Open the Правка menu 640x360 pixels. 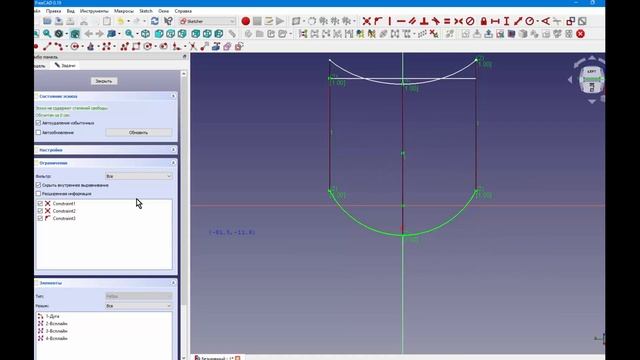point(53,11)
